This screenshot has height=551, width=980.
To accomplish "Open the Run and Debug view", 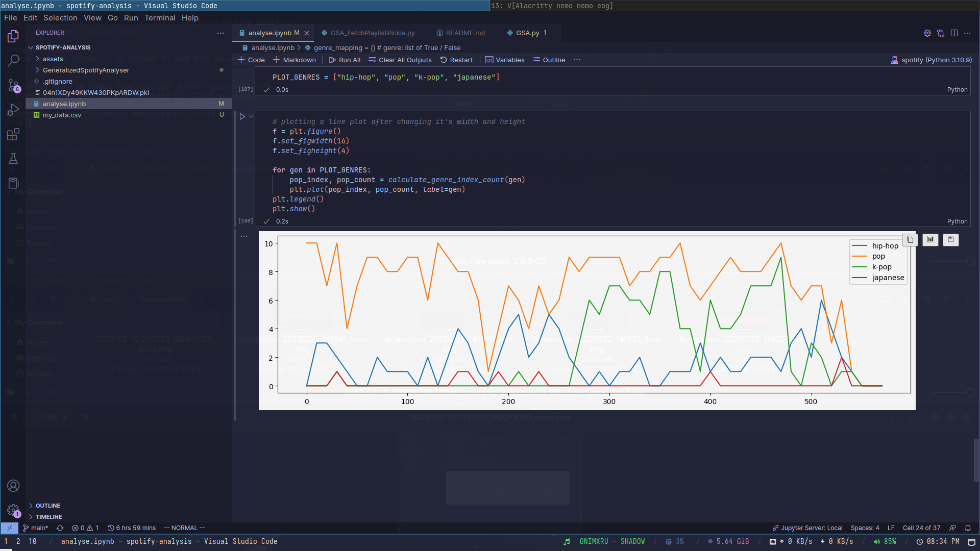I will (x=13, y=110).
